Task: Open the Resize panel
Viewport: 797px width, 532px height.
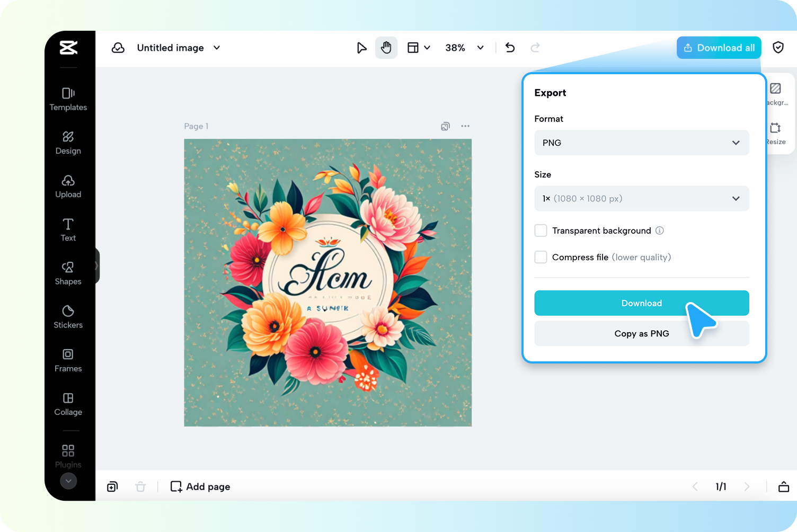Action: tap(776, 132)
